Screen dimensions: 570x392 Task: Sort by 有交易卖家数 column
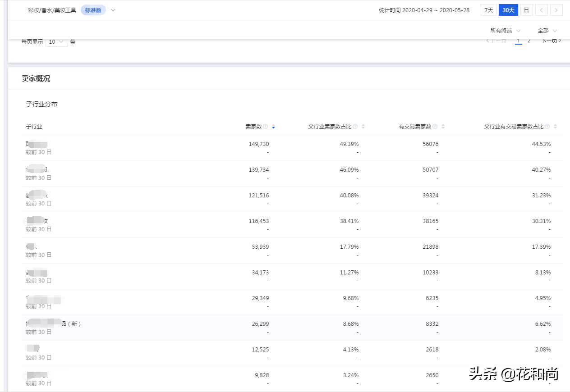(x=442, y=127)
